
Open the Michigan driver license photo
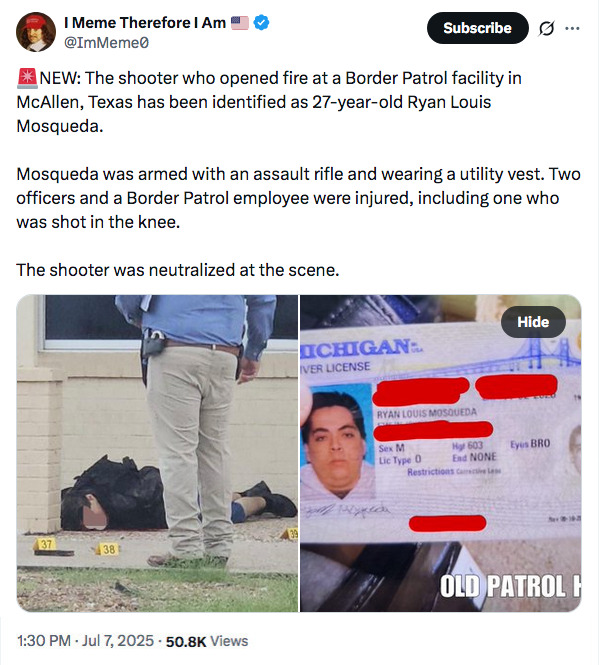click(441, 453)
